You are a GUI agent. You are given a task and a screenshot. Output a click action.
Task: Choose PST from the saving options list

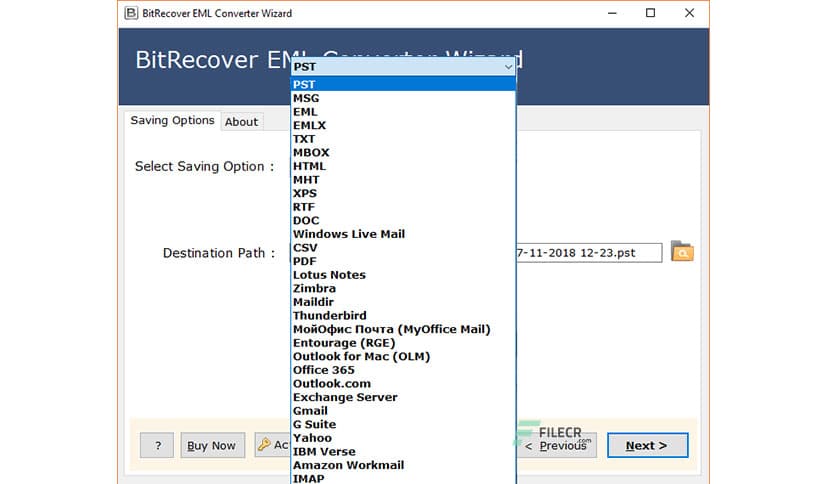click(x=404, y=84)
